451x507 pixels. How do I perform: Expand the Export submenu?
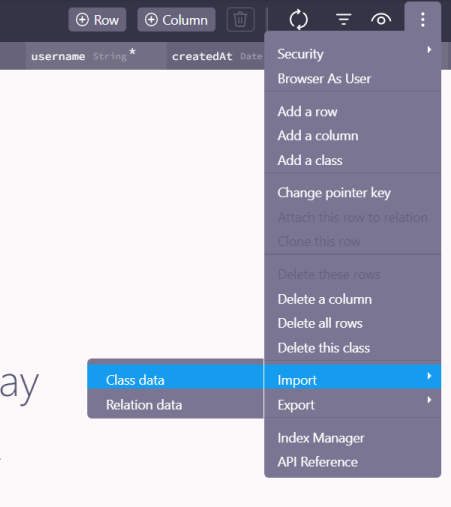(x=353, y=405)
